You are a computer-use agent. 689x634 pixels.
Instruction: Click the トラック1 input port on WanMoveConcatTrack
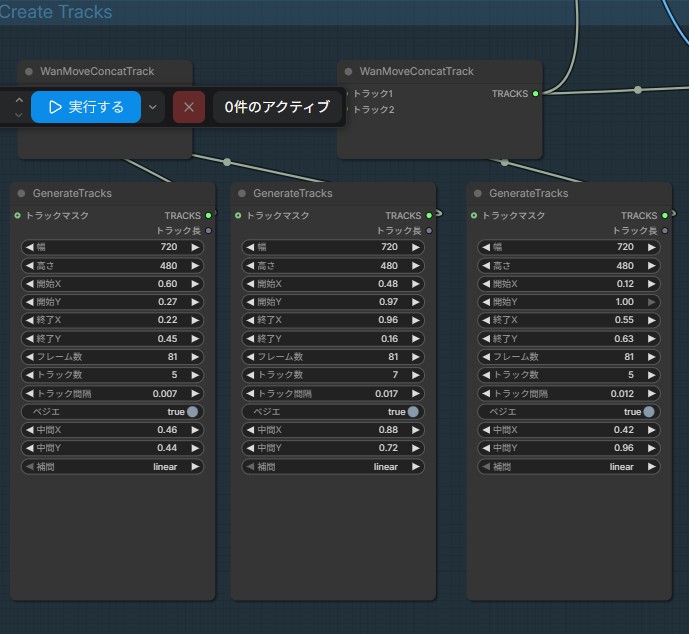pyautogui.click(x=346, y=94)
